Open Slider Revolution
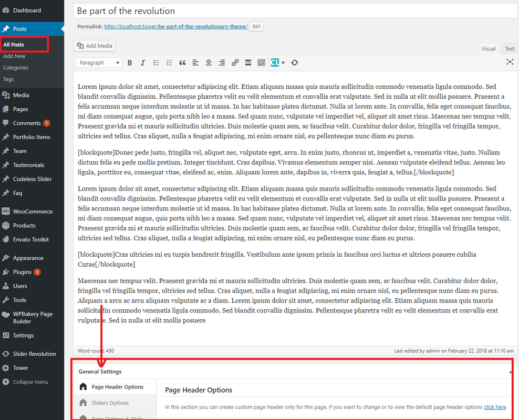Image resolution: width=519 pixels, height=420 pixels. (x=32, y=354)
